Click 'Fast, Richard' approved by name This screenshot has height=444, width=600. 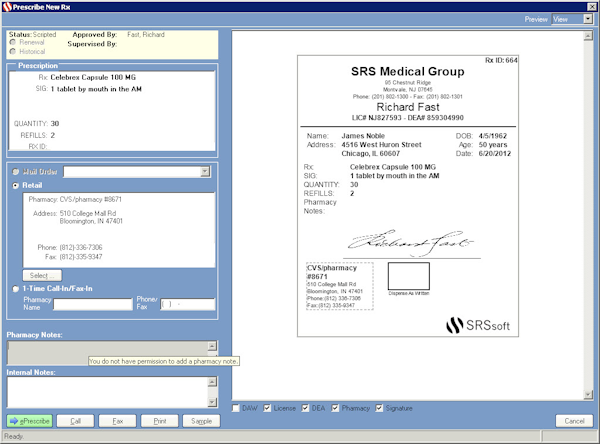(x=146, y=34)
